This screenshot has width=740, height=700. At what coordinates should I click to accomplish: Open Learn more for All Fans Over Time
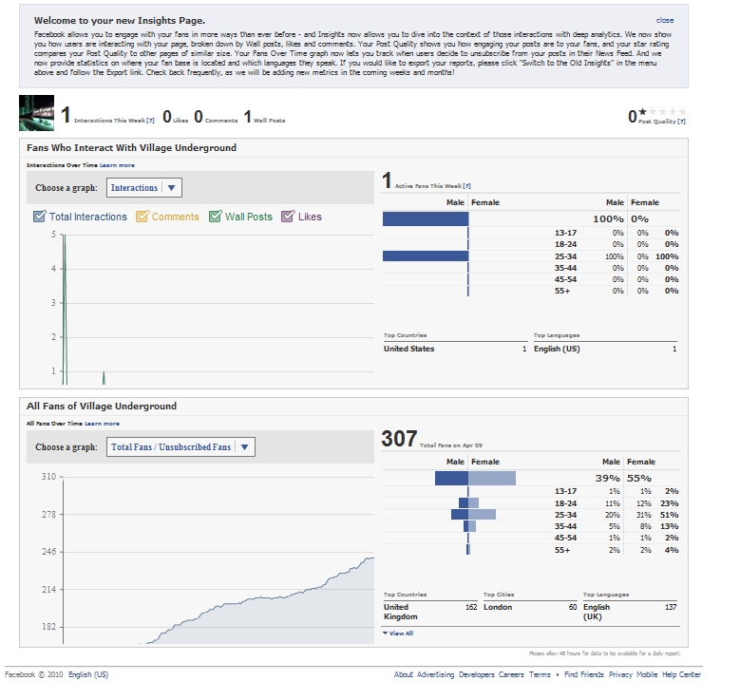click(102, 424)
